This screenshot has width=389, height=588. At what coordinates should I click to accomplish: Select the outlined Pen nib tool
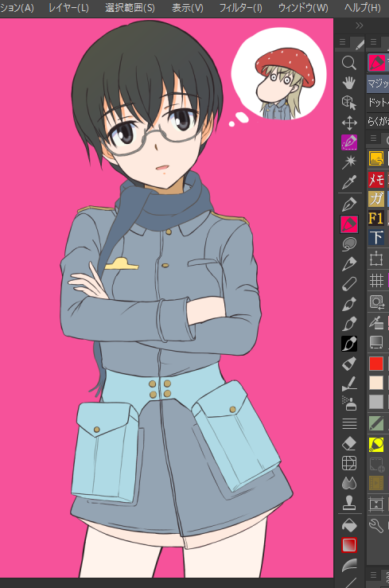[349, 204]
